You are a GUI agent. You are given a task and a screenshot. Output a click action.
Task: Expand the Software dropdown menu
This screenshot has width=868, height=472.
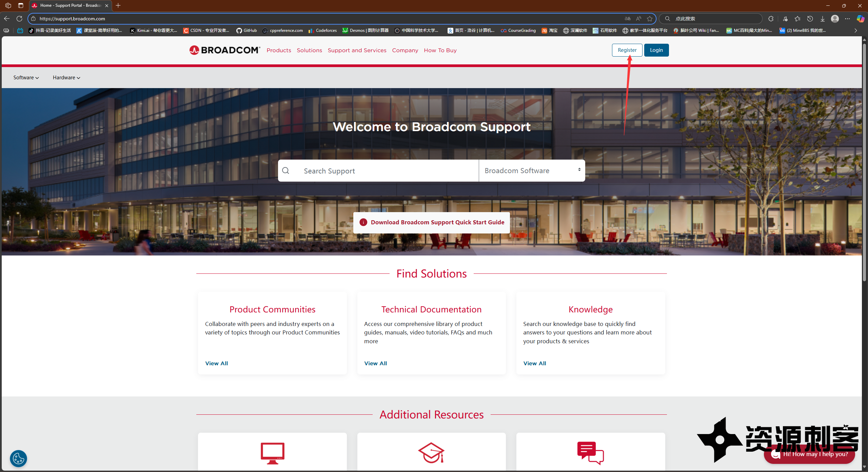(x=26, y=78)
